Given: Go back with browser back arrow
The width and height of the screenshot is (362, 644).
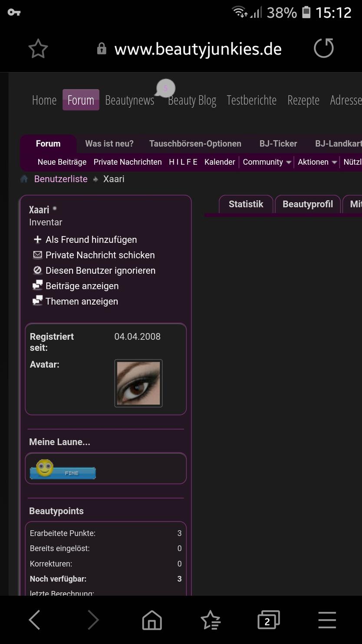Looking at the screenshot, I should pyautogui.click(x=35, y=620).
